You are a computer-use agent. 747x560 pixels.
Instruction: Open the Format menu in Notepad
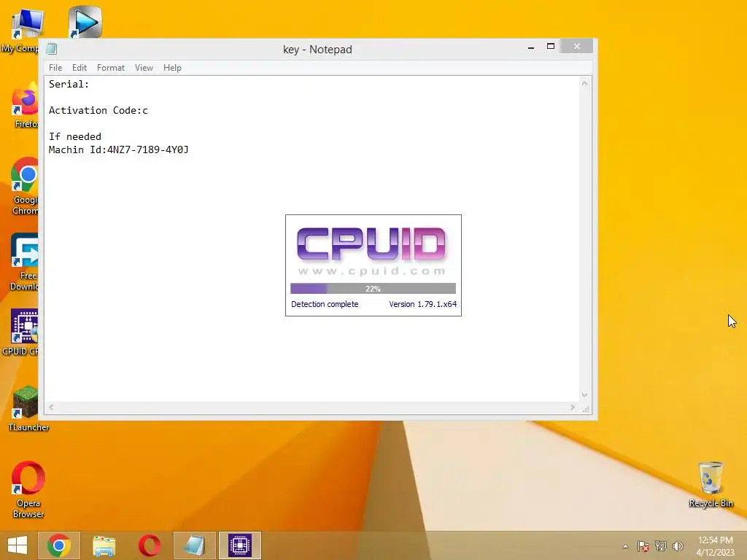(111, 68)
